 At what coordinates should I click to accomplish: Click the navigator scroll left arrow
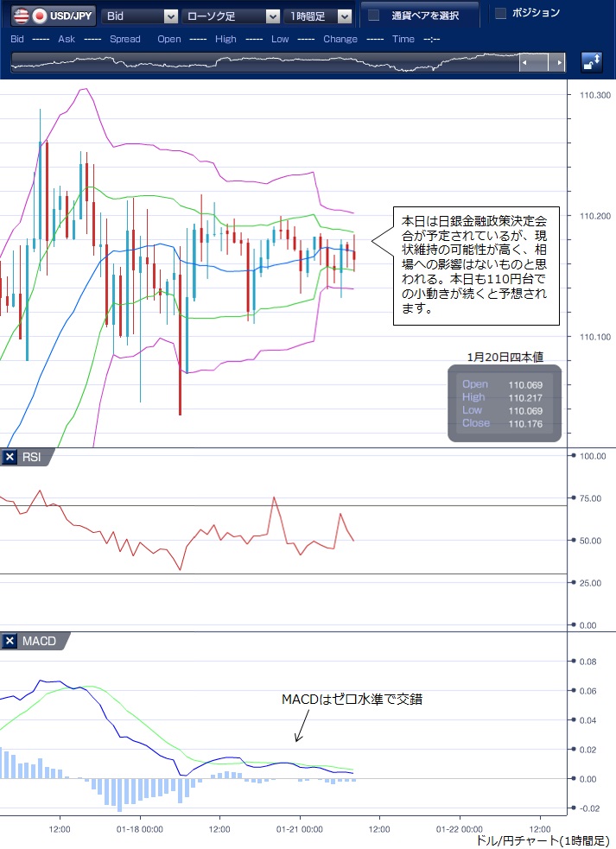click(524, 63)
